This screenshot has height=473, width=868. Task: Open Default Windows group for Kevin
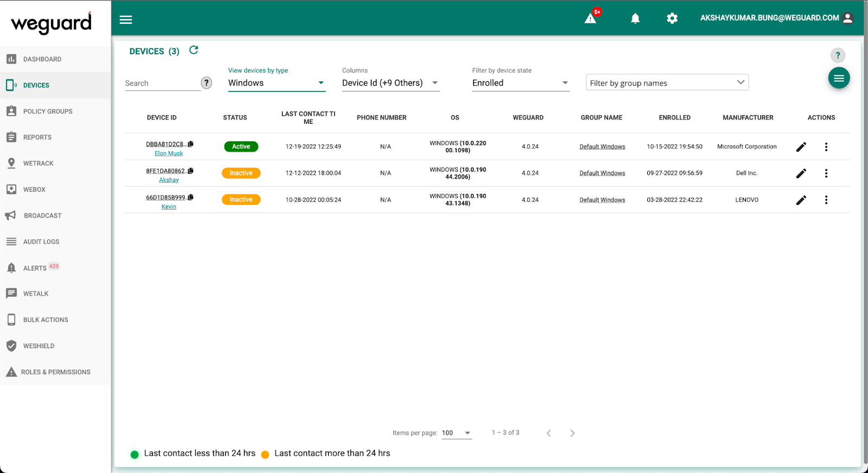pyautogui.click(x=602, y=200)
